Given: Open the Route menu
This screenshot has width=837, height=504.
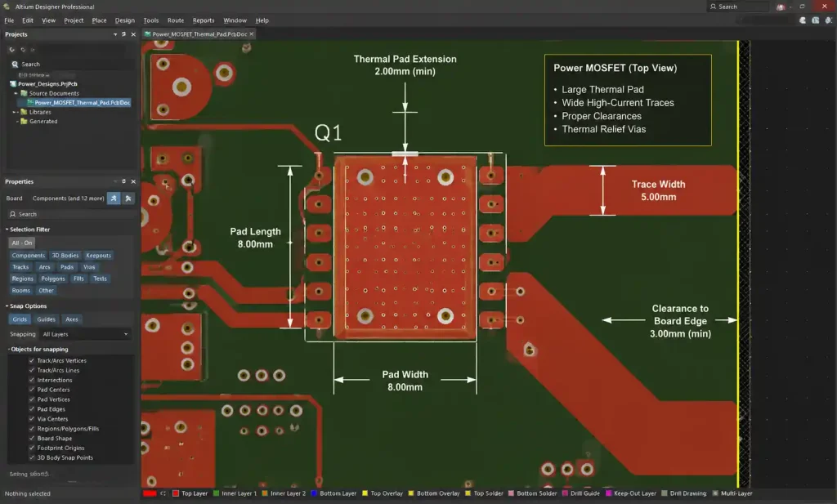Looking at the screenshot, I should 176,20.
